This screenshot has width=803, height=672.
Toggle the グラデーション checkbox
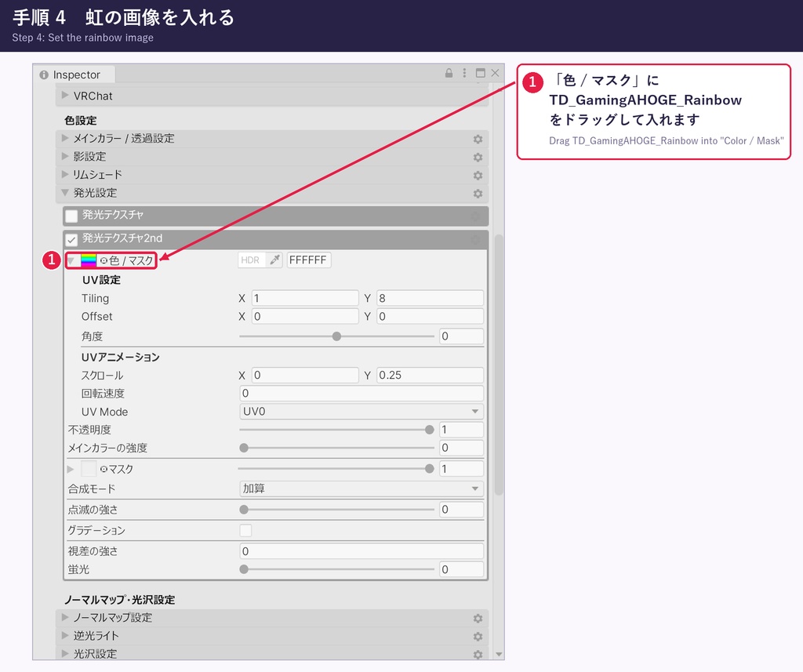tap(245, 531)
